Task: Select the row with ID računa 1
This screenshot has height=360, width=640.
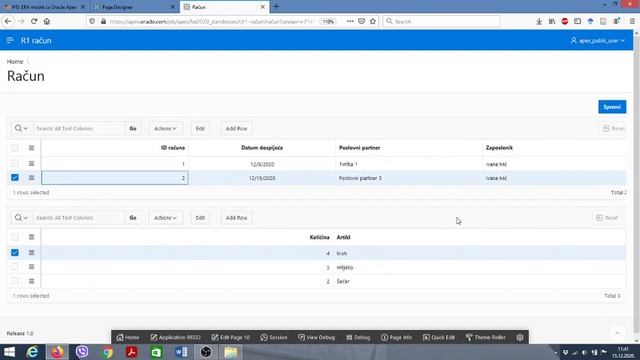Action: click(15, 164)
